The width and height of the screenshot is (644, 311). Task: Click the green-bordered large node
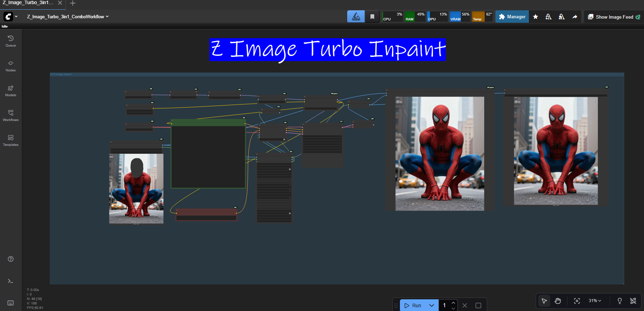coord(208,154)
